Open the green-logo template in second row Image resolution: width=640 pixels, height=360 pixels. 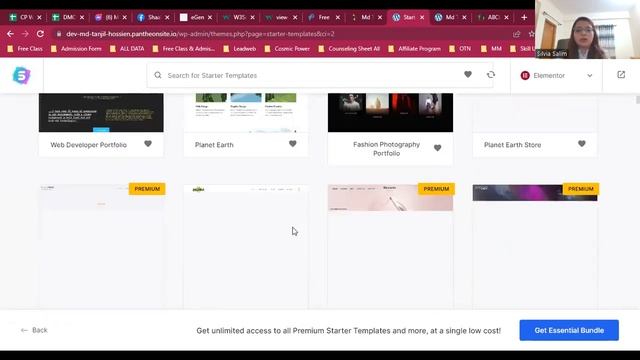pyautogui.click(x=246, y=246)
